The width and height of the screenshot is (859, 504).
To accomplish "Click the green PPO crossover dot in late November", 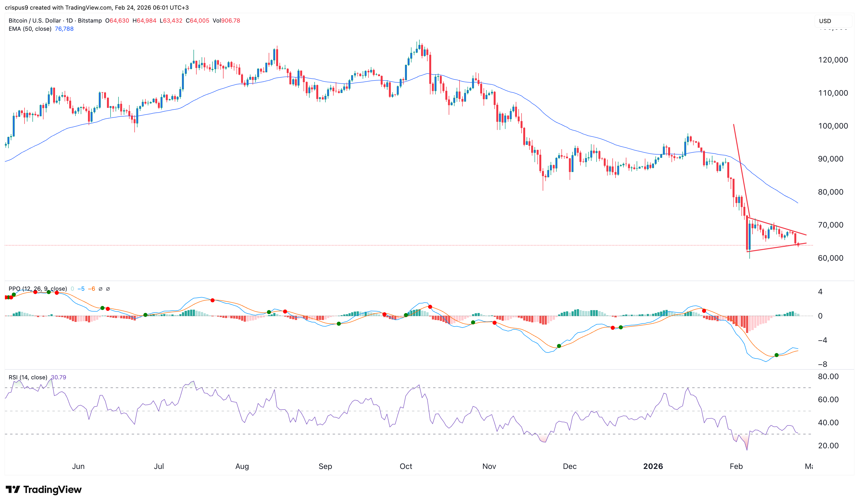I will point(559,346).
